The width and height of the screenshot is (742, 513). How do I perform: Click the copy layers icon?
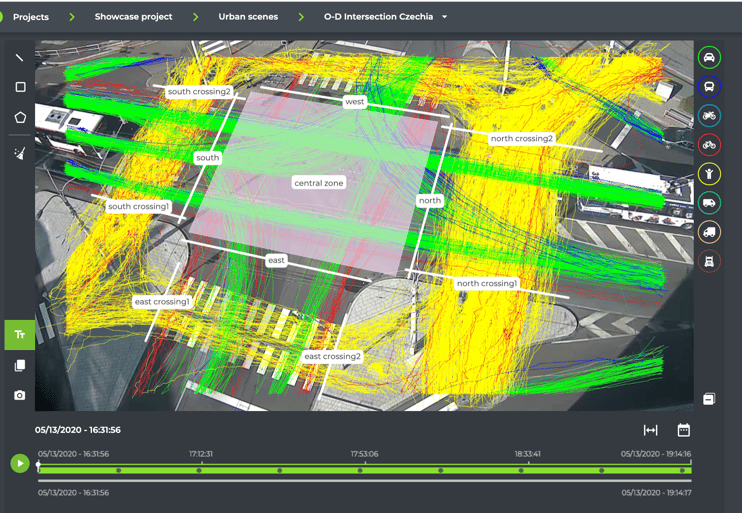(20, 365)
